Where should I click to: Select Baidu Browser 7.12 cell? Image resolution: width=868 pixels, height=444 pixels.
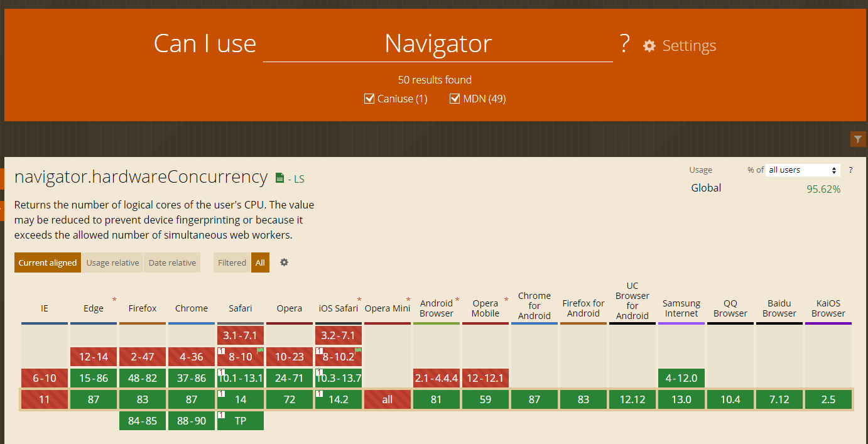tap(779, 399)
